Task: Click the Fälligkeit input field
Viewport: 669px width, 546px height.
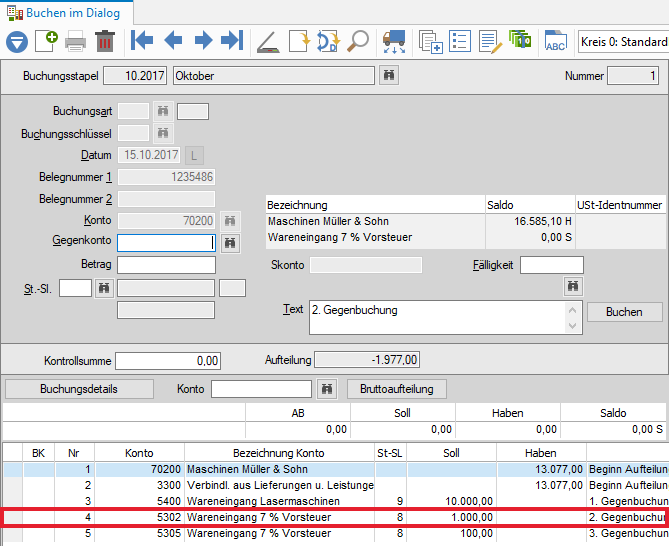Action: click(x=552, y=265)
